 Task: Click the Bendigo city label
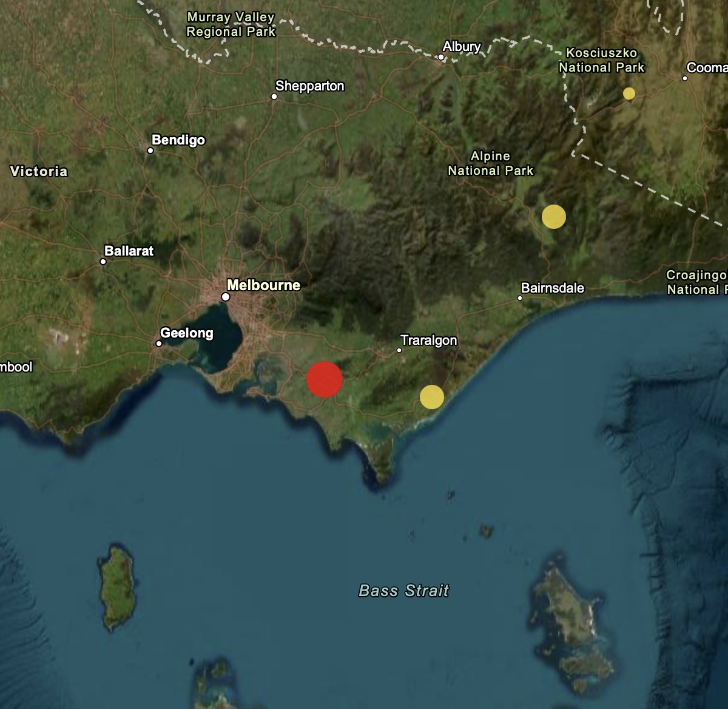click(x=178, y=140)
